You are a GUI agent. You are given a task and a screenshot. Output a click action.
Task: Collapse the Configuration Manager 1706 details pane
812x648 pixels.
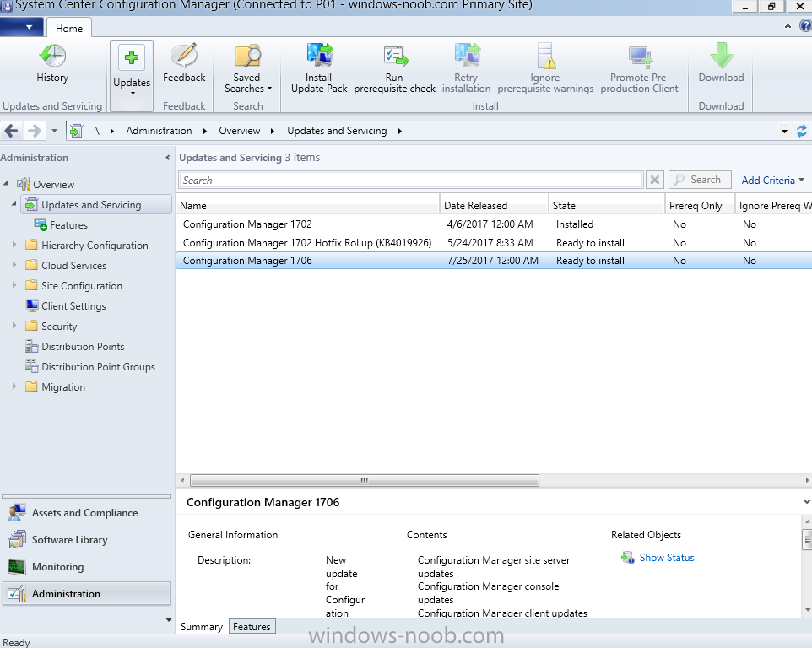tap(806, 501)
